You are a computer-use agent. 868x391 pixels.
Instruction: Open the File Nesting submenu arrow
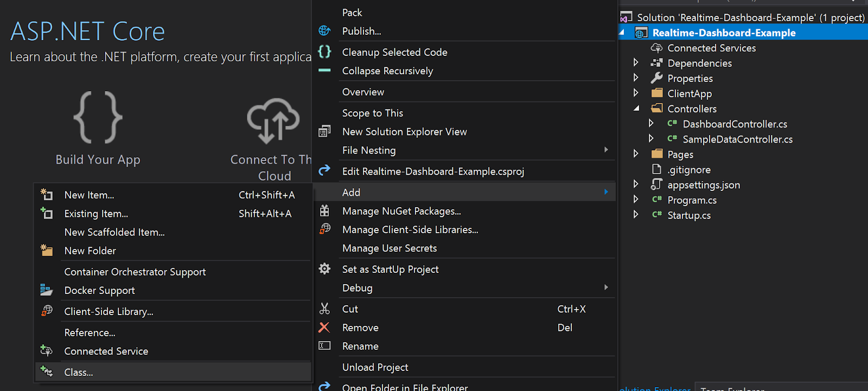(x=606, y=150)
